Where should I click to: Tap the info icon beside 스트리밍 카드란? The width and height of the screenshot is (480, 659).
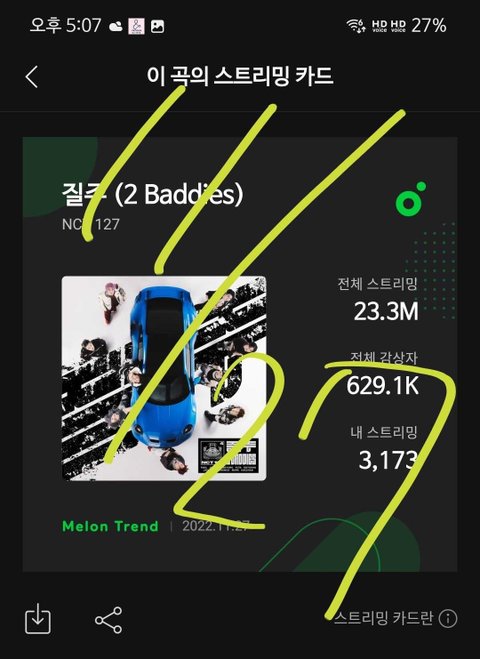pyautogui.click(x=448, y=618)
